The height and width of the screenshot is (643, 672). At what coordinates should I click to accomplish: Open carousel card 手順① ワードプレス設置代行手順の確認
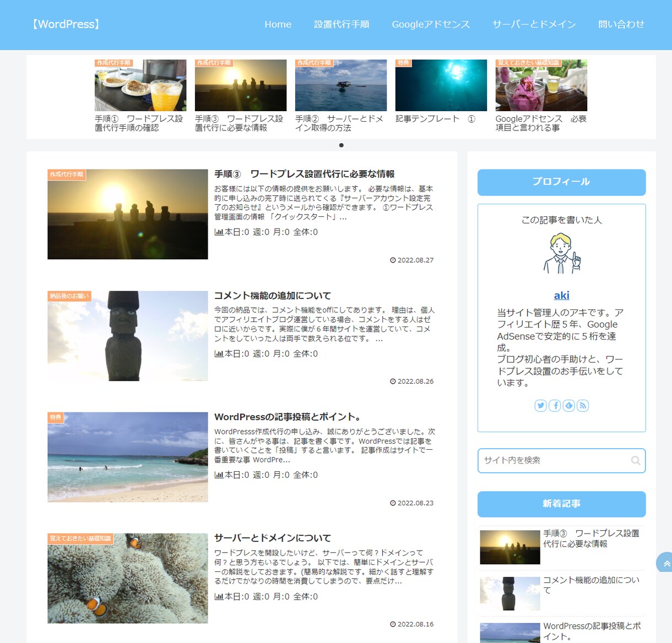tap(140, 96)
